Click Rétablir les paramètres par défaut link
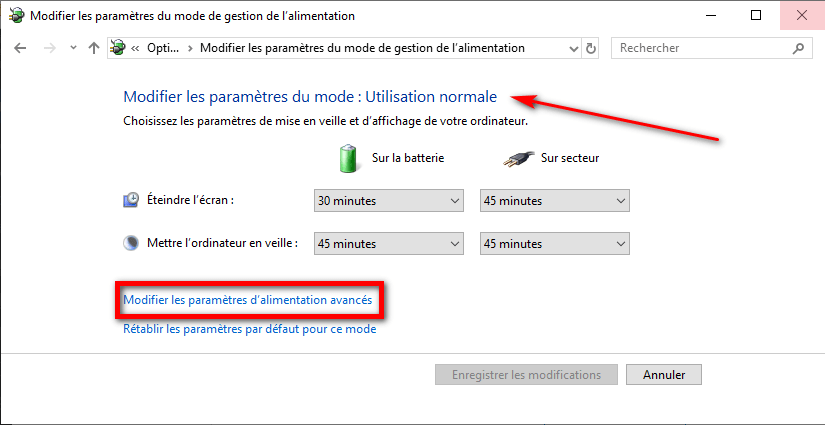This screenshot has height=425, width=825. pyautogui.click(x=249, y=329)
